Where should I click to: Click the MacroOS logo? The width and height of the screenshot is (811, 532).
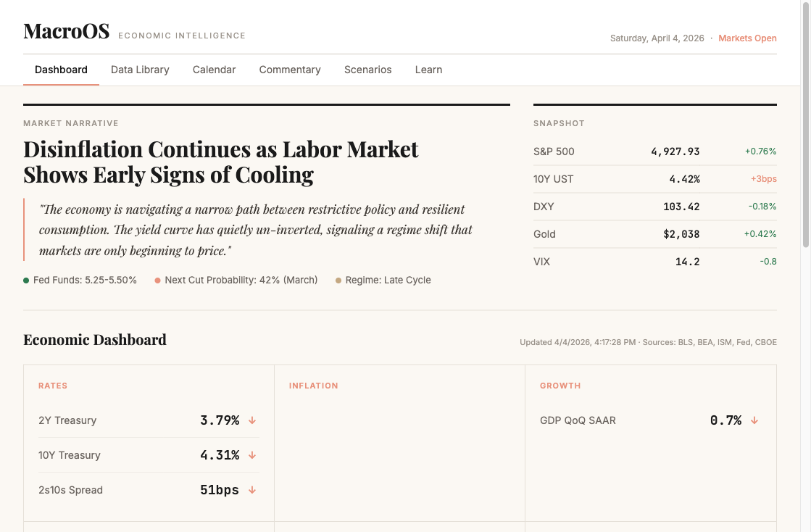click(67, 31)
